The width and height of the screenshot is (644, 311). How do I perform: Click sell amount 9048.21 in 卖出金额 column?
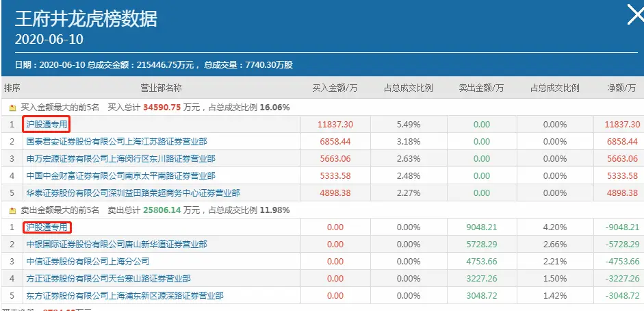(482, 227)
